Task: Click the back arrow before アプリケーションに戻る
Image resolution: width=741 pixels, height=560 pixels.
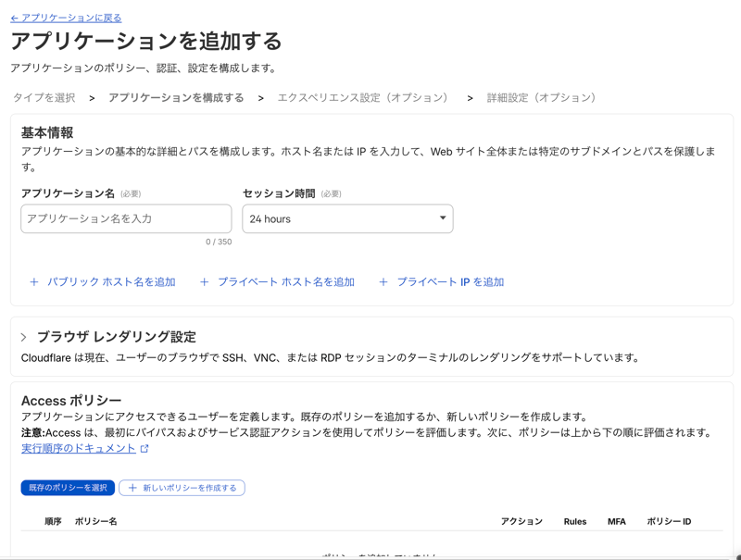Action: [14, 17]
